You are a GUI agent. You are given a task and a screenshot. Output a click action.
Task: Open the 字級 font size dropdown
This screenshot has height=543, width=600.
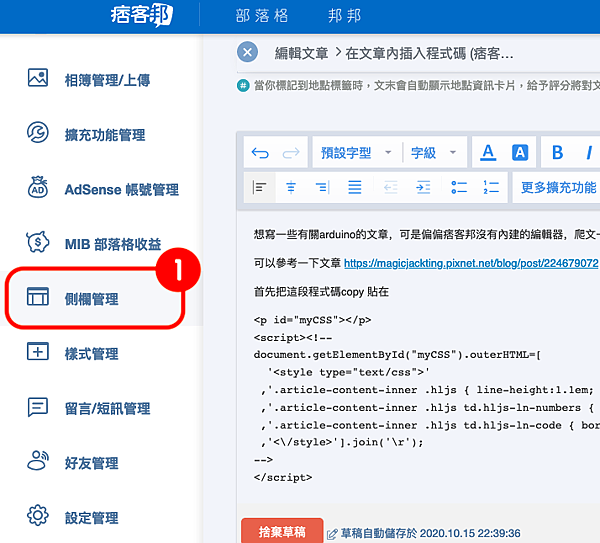pyautogui.click(x=433, y=153)
